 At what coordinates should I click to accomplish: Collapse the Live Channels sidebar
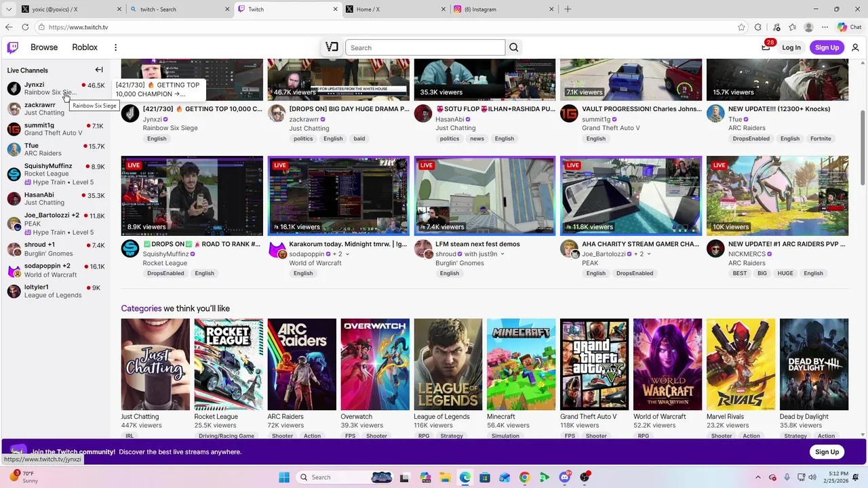pyautogui.click(x=99, y=70)
